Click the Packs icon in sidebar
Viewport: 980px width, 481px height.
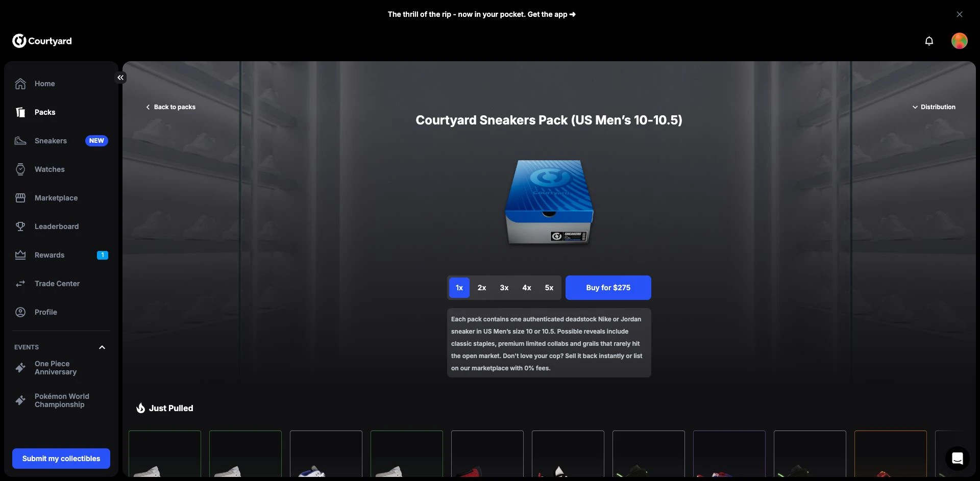coord(20,112)
